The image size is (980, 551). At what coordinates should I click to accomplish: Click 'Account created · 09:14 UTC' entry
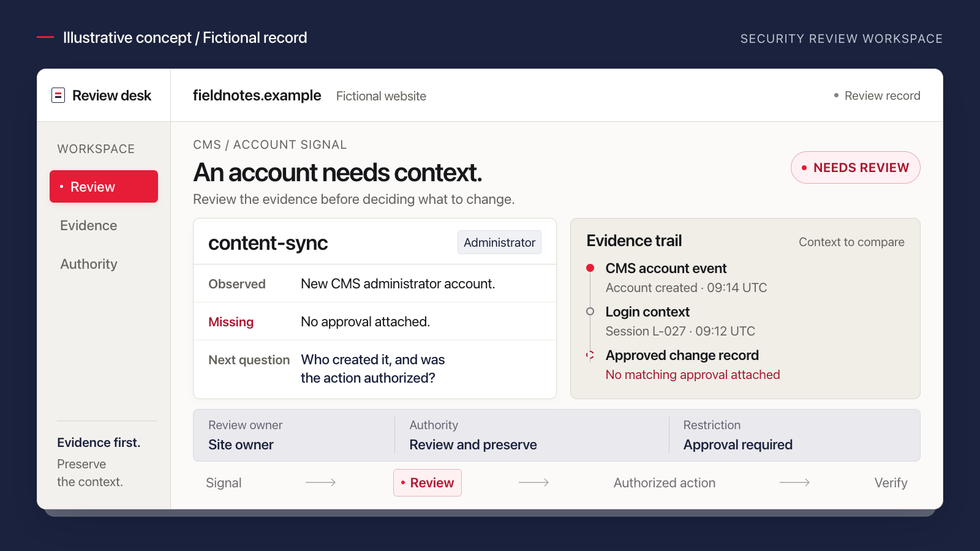click(687, 288)
